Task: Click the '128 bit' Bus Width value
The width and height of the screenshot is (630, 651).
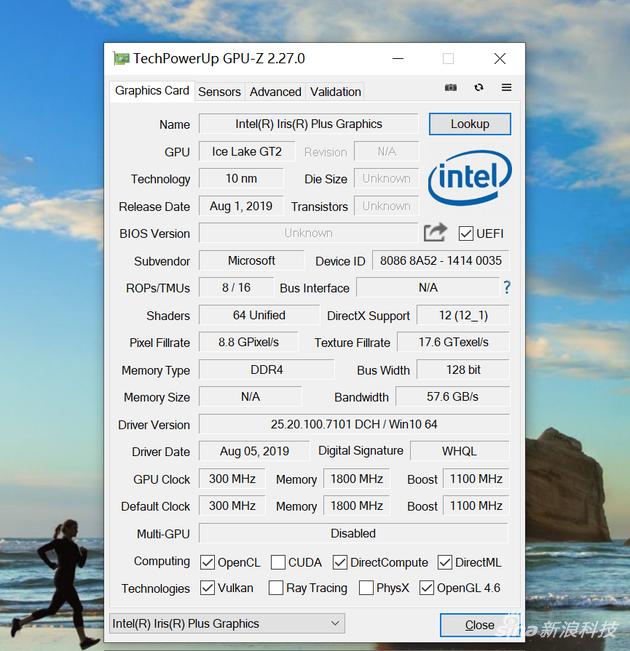Action: click(463, 370)
